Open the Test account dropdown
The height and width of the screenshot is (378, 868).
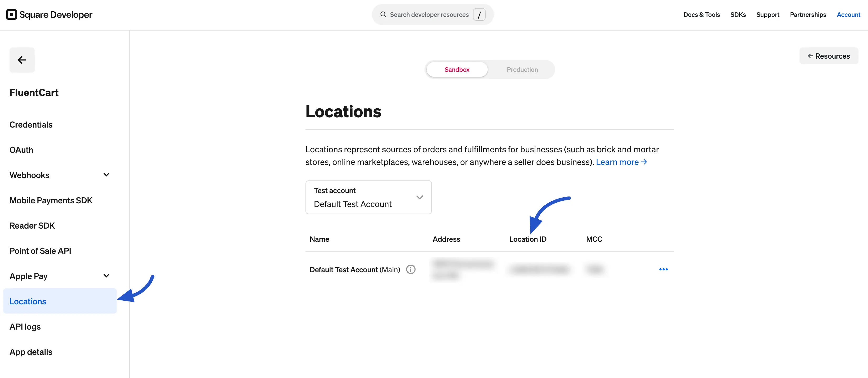(x=368, y=197)
